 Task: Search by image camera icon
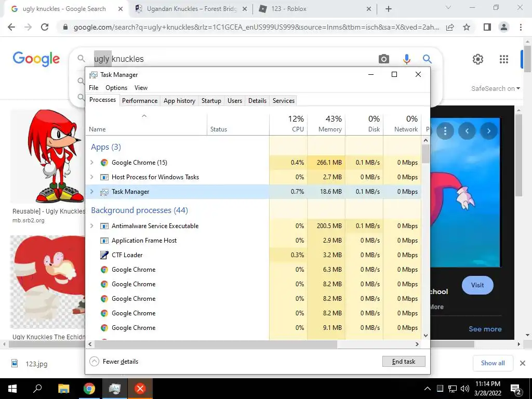(384, 59)
